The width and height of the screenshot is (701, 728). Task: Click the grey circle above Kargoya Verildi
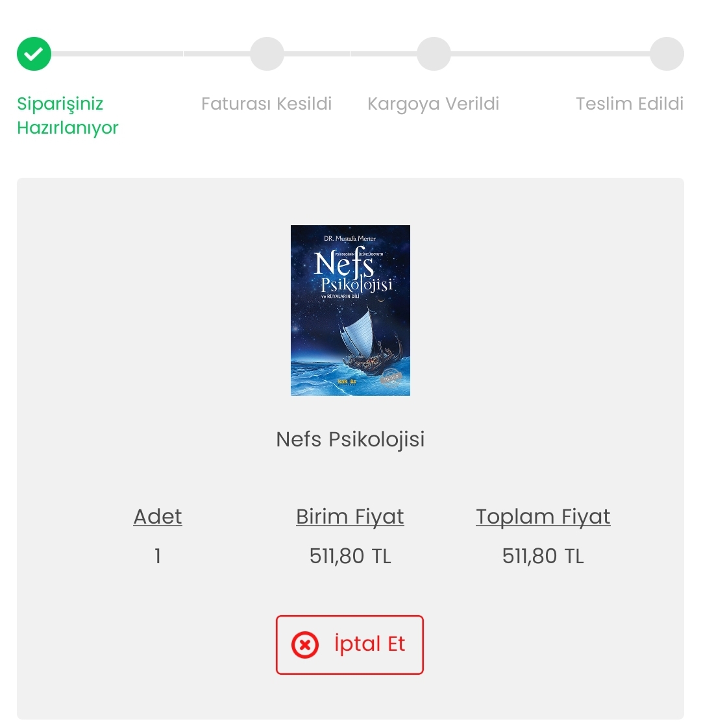tap(434, 54)
